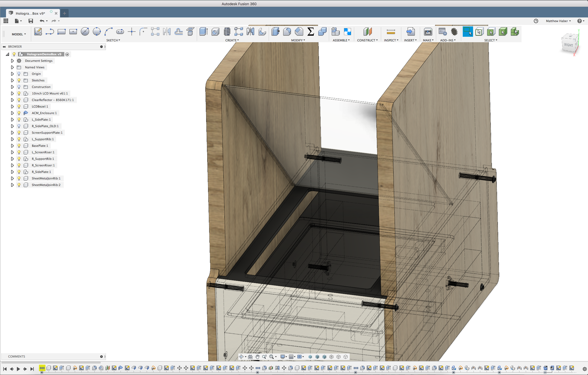The width and height of the screenshot is (588, 375).
Task: Expand the COMMENTS panel options dot
Action: click(x=102, y=356)
